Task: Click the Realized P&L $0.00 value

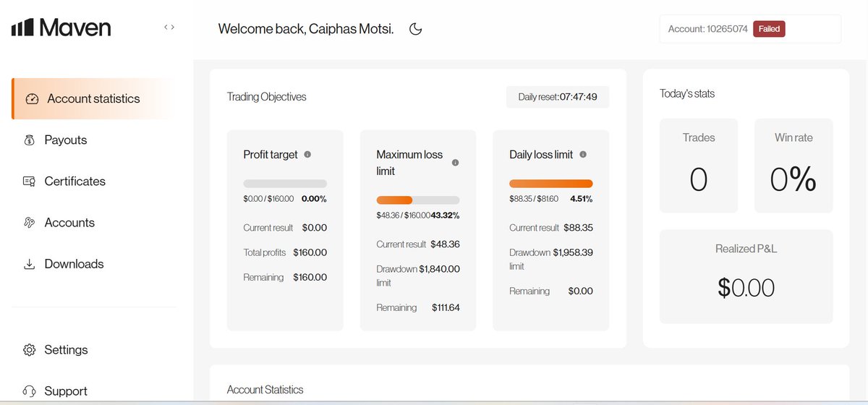Action: coord(746,287)
